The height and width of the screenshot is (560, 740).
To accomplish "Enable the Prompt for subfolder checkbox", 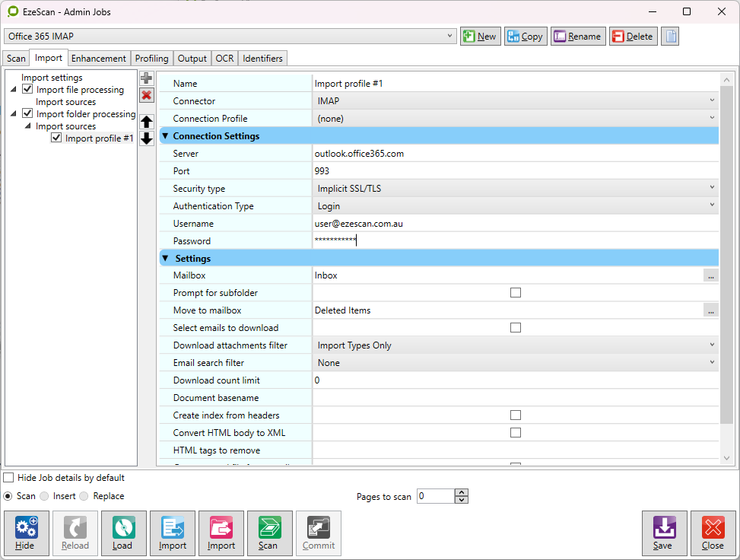I will pyautogui.click(x=516, y=293).
